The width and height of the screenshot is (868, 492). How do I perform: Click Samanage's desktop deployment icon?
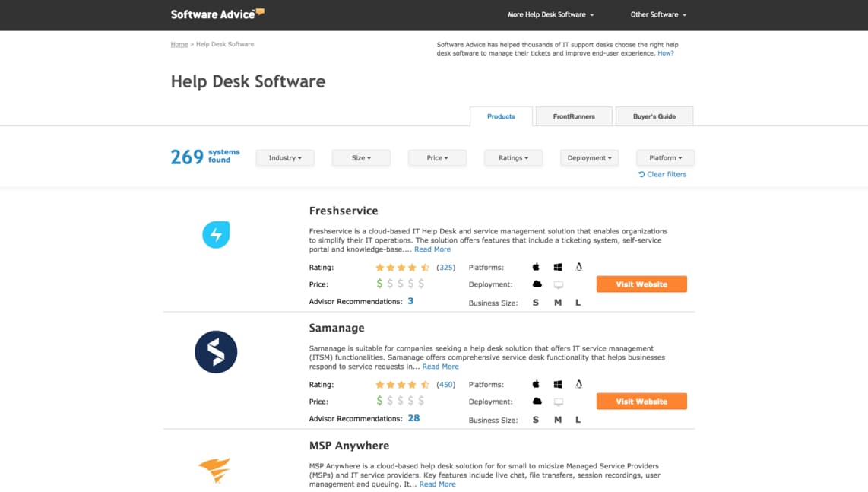(559, 402)
